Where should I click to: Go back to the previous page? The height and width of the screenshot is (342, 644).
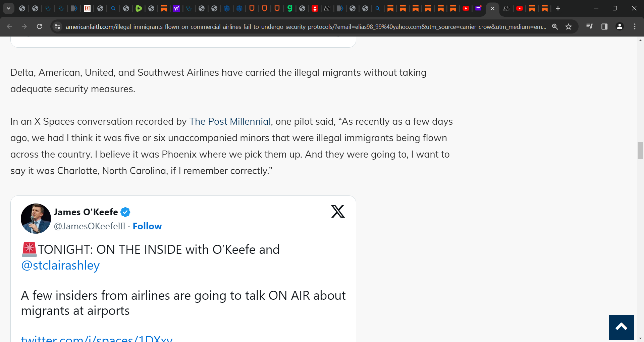[x=9, y=26]
